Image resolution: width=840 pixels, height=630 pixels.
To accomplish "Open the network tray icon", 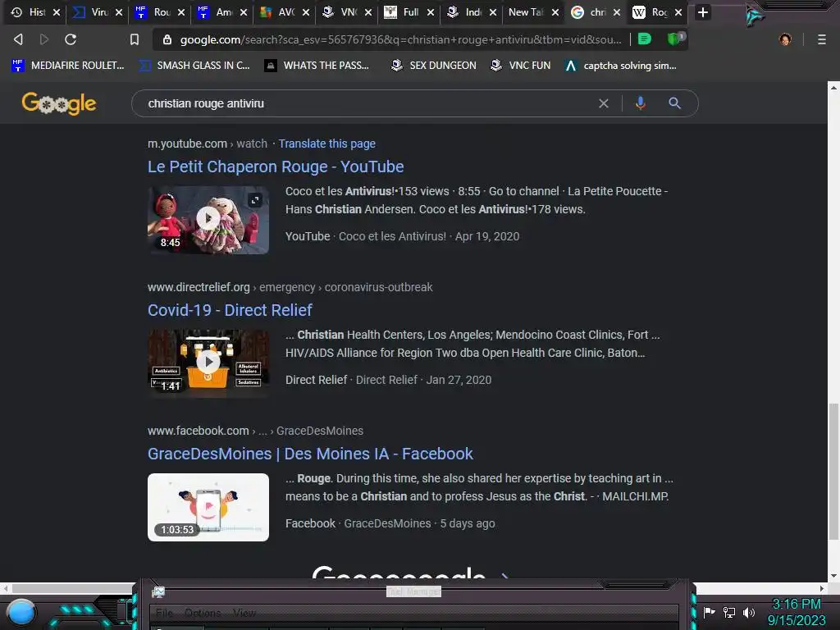I will 728,612.
